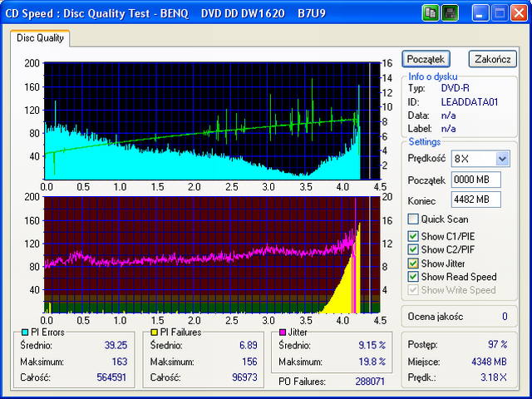Click the magenta Jitter legend swatch
This screenshot has width=532, height=399.
tap(283, 332)
